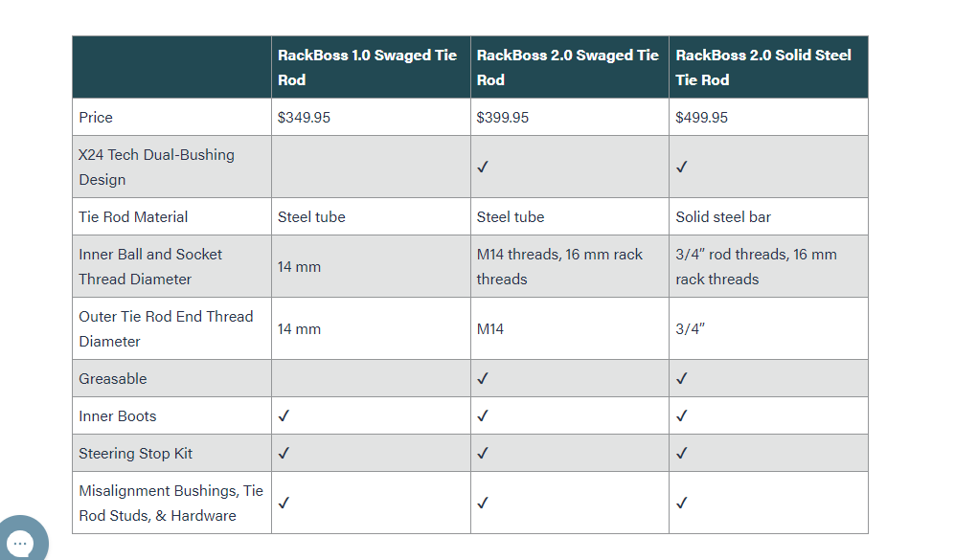Click the Tie Rod Material row label
Image resolution: width=955 pixels, height=560 pixels.
coord(133,217)
